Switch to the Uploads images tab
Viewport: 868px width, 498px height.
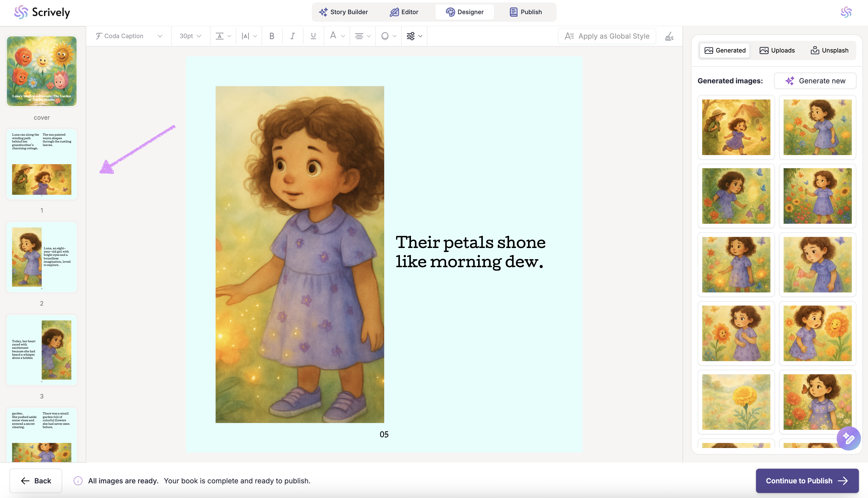point(777,50)
